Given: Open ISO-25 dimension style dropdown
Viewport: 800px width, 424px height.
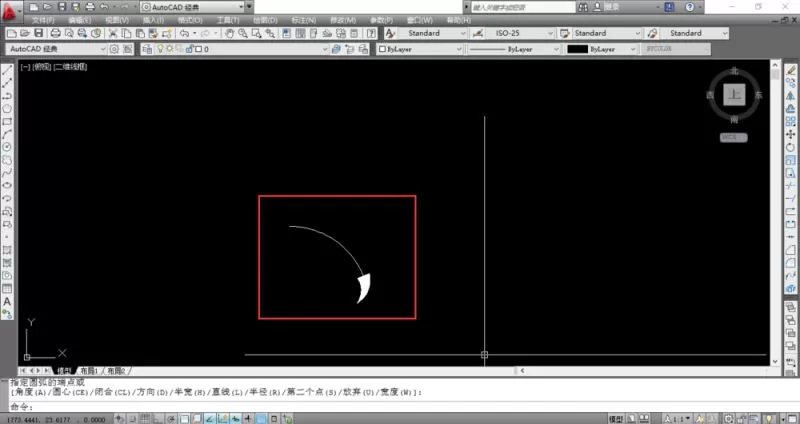Looking at the screenshot, I should tap(519, 33).
